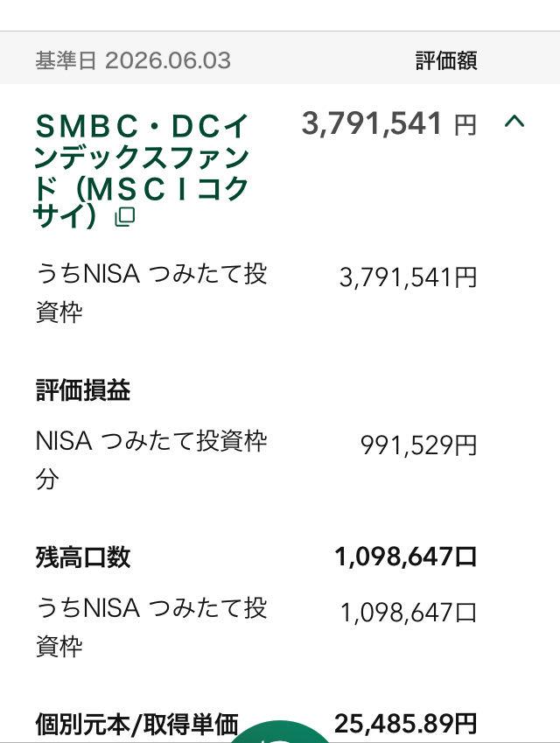The height and width of the screenshot is (743, 560).
Task: Open fund details via copy-window icon
Action: [125, 217]
